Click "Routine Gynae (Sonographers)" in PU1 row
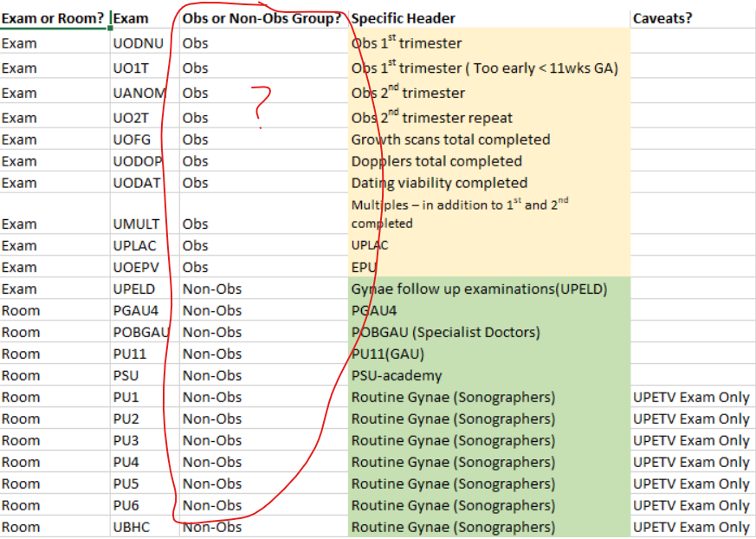 (x=489, y=397)
